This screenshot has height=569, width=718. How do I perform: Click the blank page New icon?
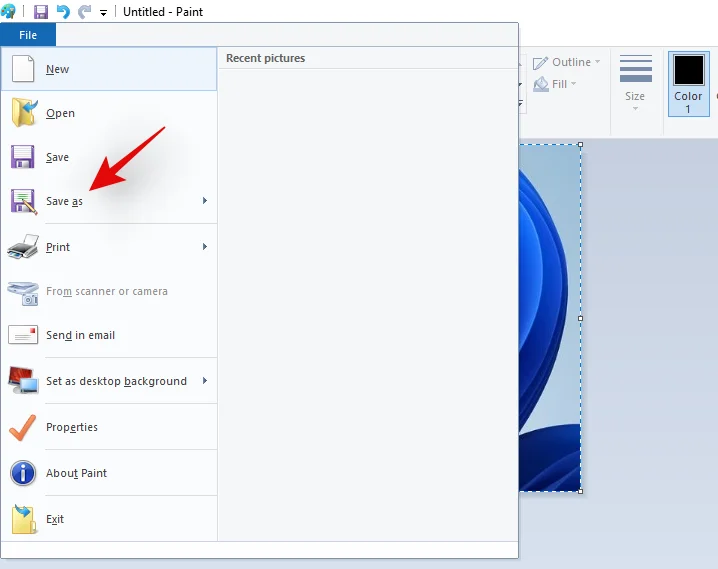point(23,69)
